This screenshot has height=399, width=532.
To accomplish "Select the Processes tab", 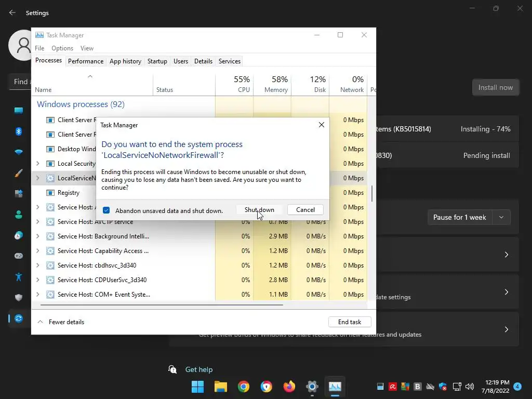I will [48, 60].
